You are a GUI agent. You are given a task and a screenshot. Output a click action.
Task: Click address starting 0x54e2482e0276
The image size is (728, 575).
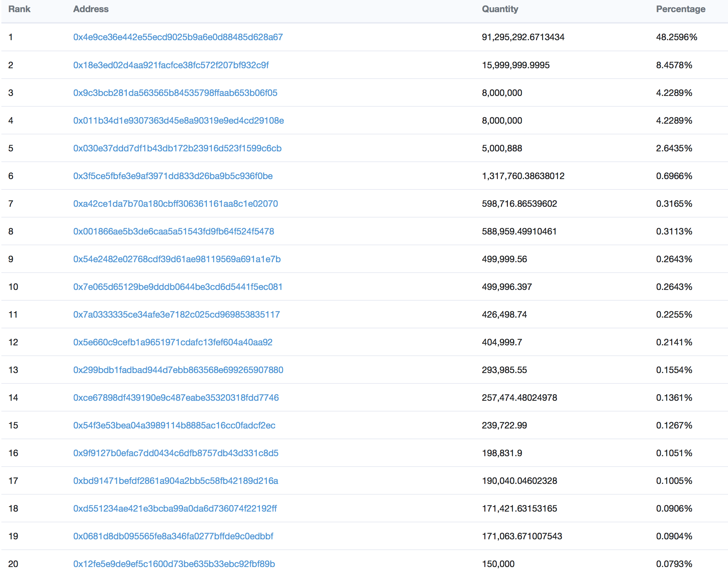coord(177,259)
